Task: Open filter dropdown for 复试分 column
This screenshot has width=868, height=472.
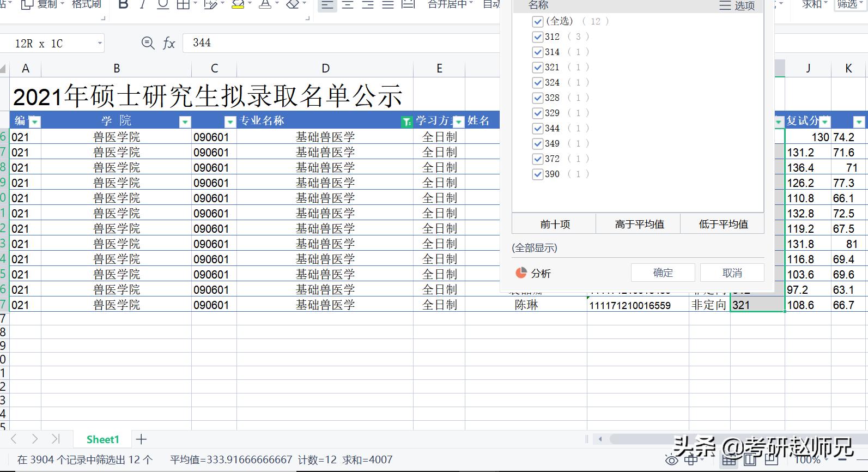Action: [825, 122]
